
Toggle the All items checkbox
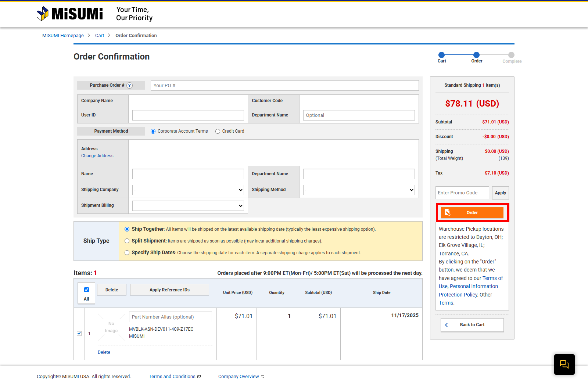coord(86,290)
